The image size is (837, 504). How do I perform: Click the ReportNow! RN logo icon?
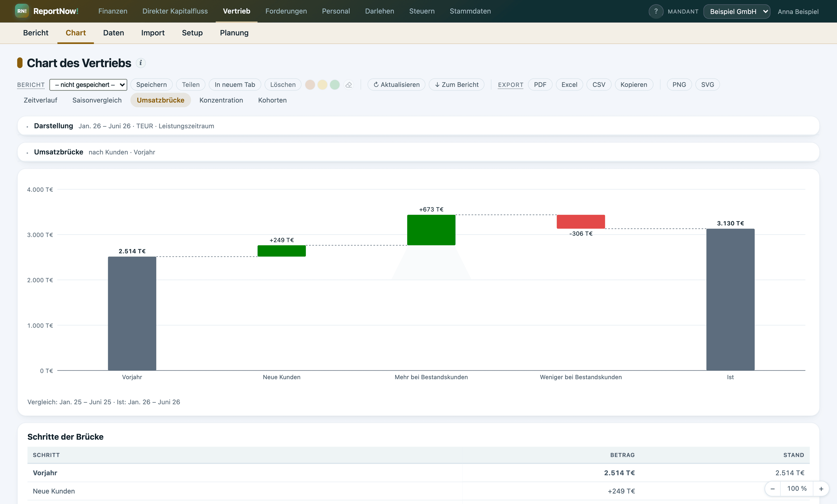pos(22,11)
